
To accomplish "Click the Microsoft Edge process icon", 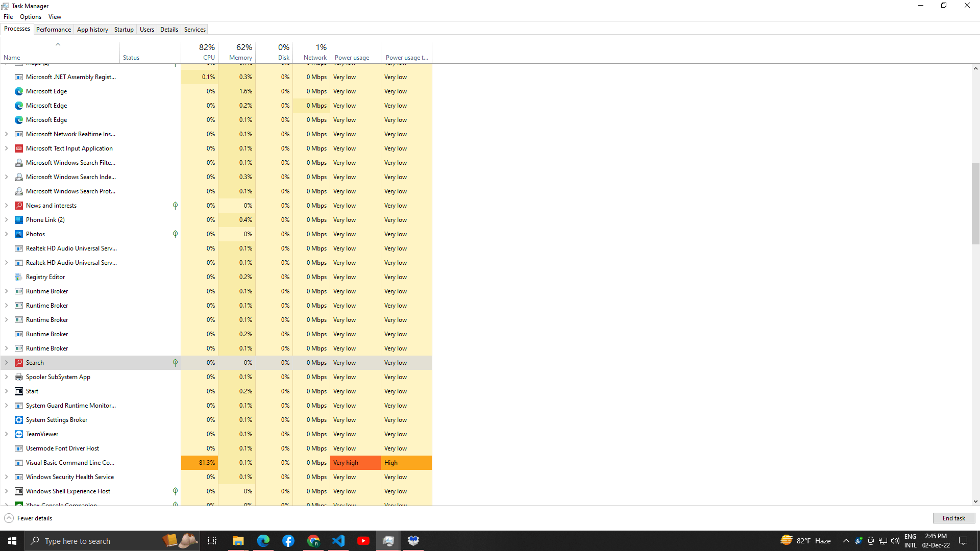I will [x=18, y=91].
